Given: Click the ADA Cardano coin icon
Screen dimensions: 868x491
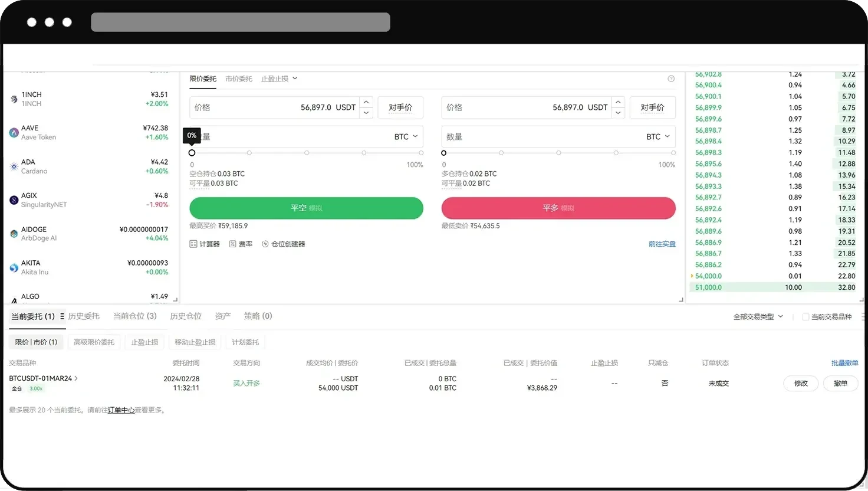Looking at the screenshot, I should tap(13, 166).
